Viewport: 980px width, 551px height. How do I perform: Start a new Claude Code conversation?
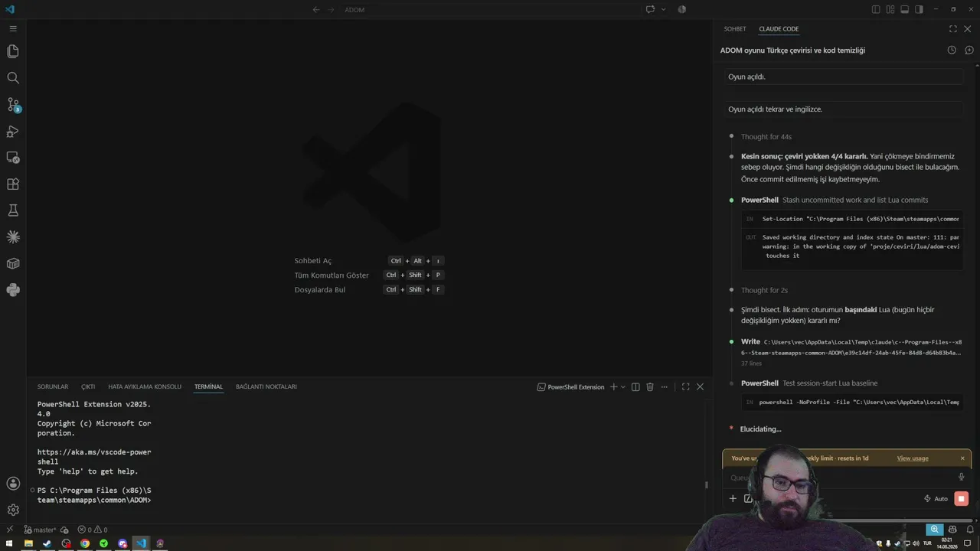point(969,50)
